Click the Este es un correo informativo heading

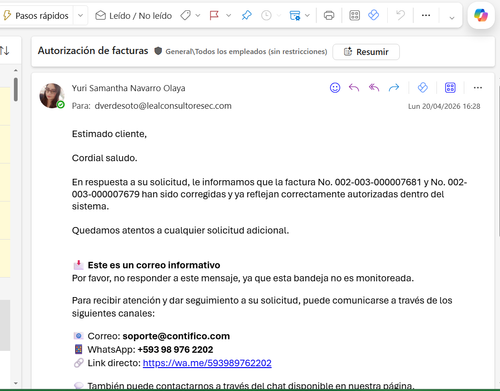[154, 265]
